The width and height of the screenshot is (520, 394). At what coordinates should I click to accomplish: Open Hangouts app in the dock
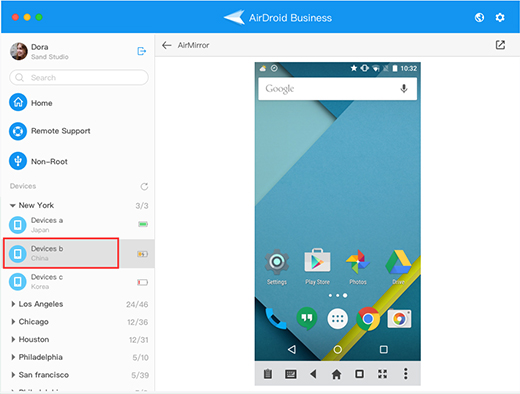(307, 319)
